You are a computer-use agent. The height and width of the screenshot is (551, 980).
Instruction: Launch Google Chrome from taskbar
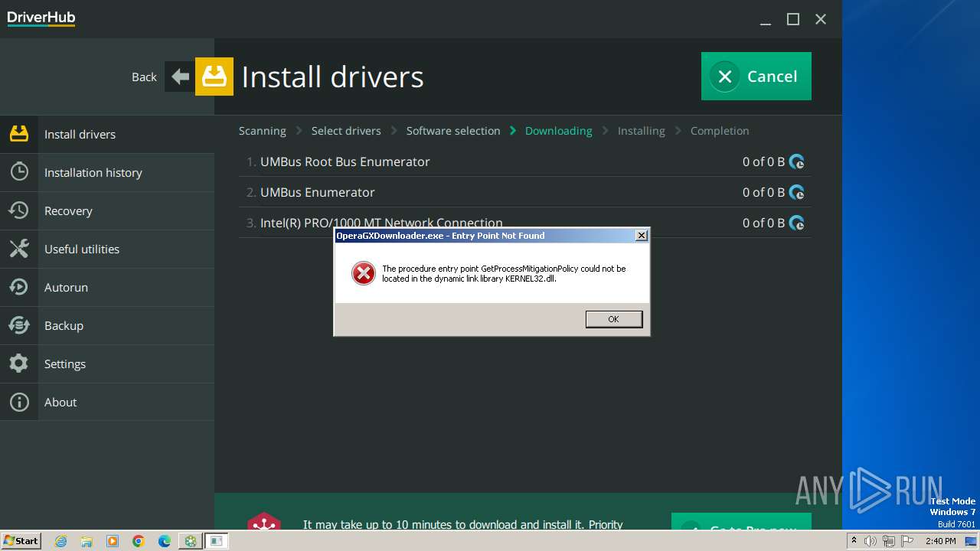pyautogui.click(x=139, y=541)
